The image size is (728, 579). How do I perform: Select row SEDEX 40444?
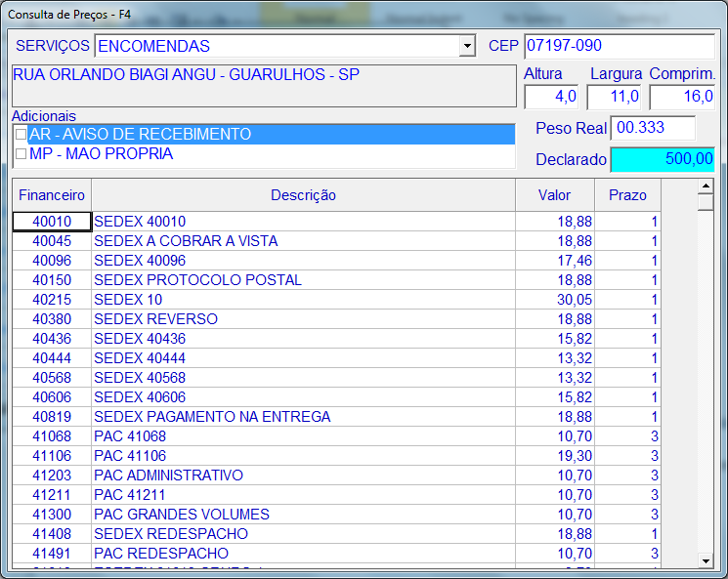[336, 357]
